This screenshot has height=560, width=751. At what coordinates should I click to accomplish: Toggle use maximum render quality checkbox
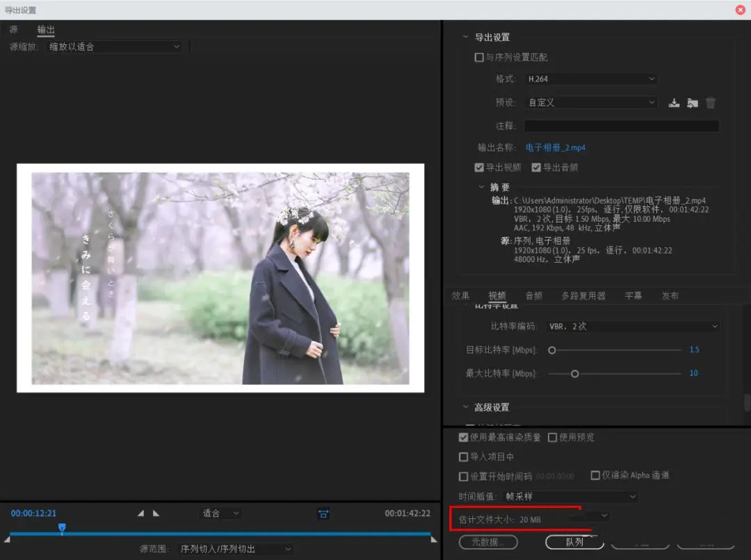pyautogui.click(x=463, y=437)
